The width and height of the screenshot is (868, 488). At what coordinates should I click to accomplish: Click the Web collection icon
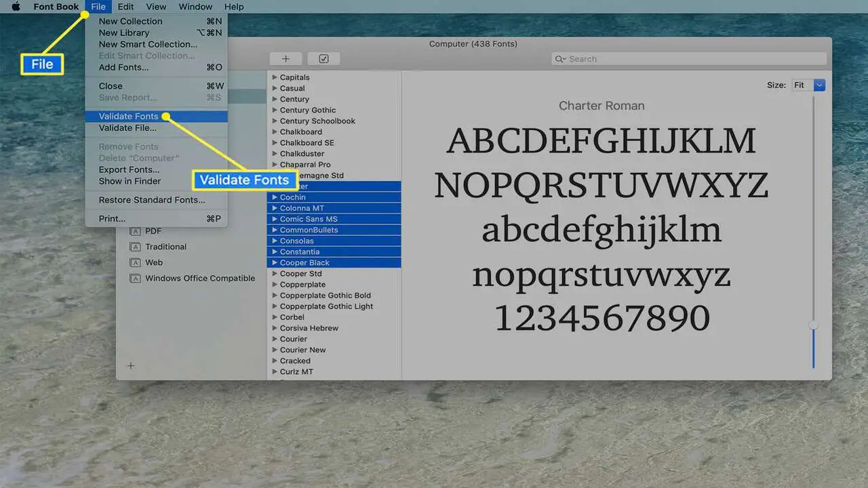click(x=134, y=262)
